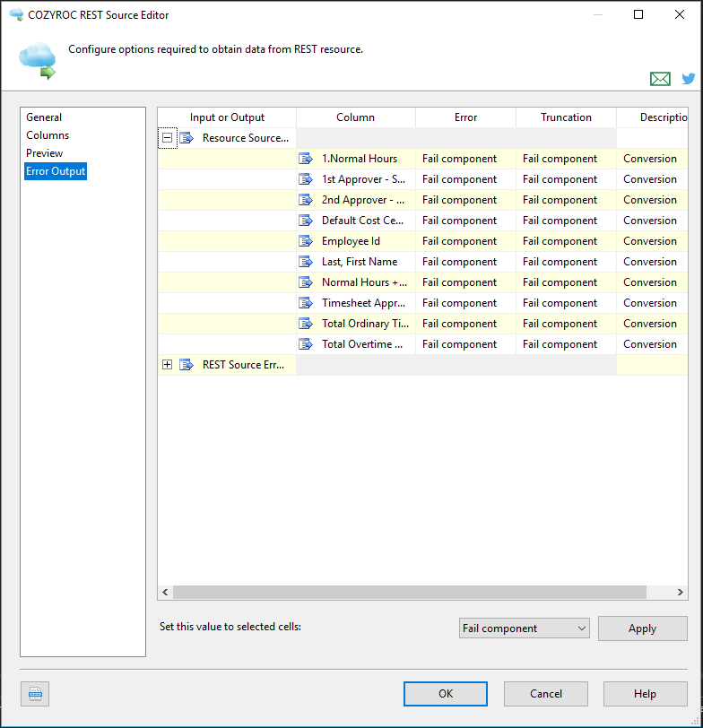Select the Resource Source... row label
Image resolution: width=703 pixels, height=728 pixels.
click(246, 138)
